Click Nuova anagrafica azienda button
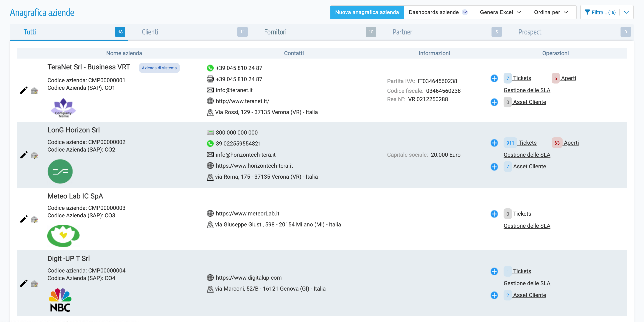This screenshot has width=644, height=322. [x=367, y=12]
